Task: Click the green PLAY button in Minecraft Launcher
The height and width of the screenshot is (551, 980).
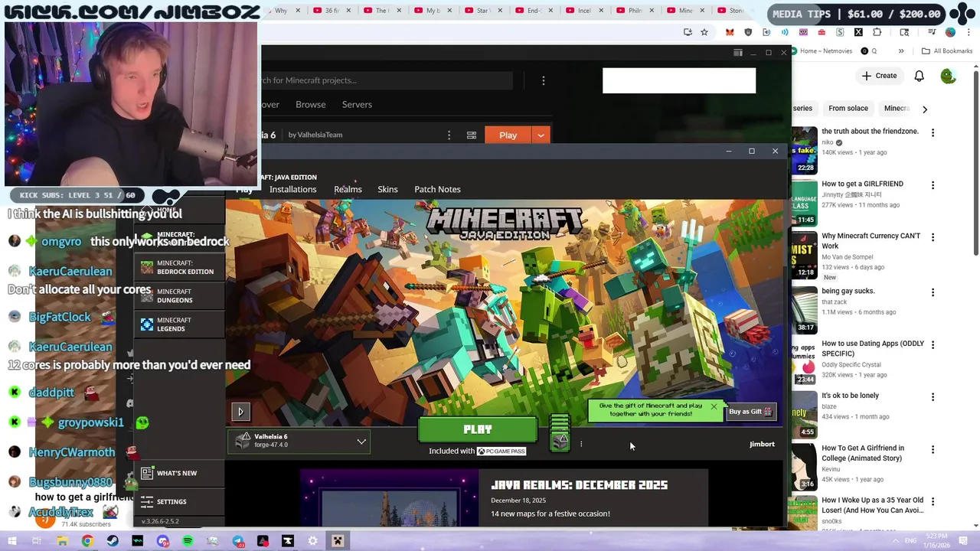Action: pos(478,430)
